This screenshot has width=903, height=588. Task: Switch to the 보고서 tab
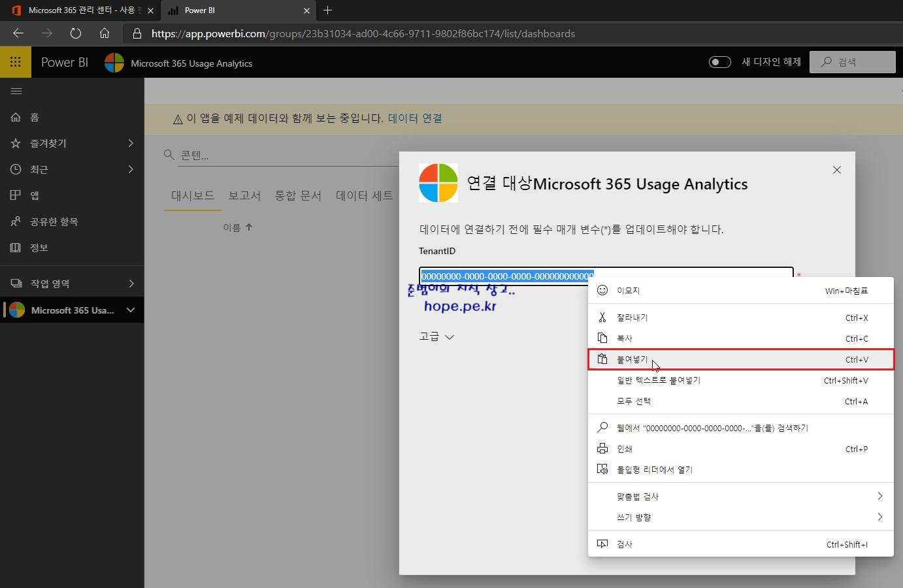click(244, 195)
